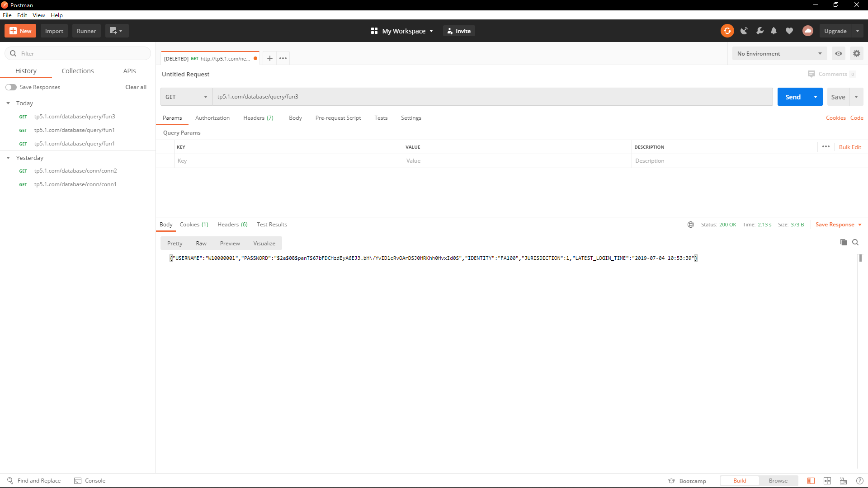
Task: Switch to Browse mode
Action: click(x=778, y=481)
